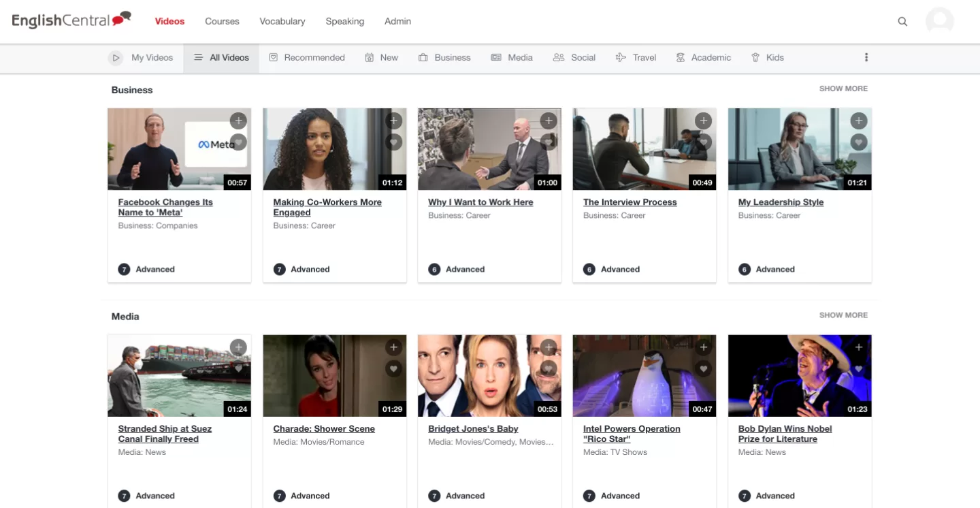This screenshot has height=508, width=980.
Task: Favorite 'Stranded Ship at Suez Canal' heart
Action: coord(238,369)
